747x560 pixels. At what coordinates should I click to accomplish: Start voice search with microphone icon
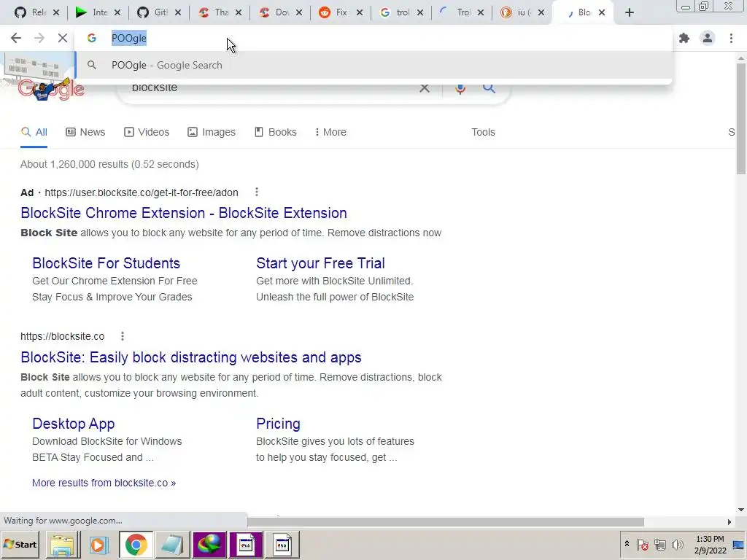[460, 88]
